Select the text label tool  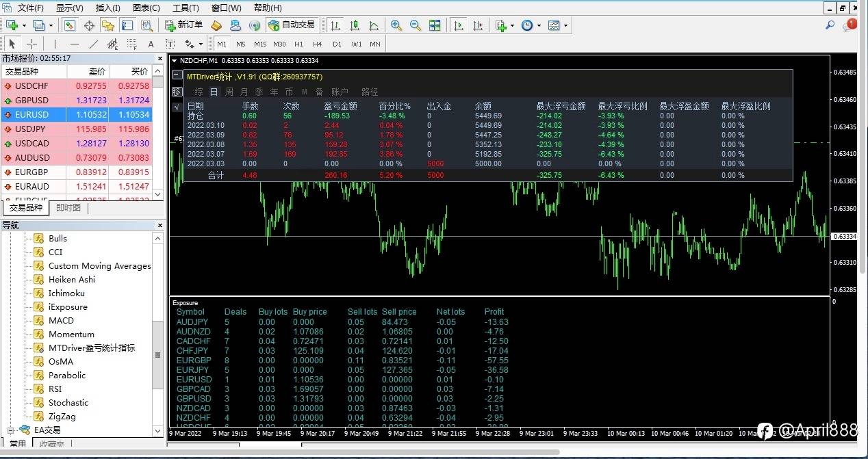[x=151, y=44]
